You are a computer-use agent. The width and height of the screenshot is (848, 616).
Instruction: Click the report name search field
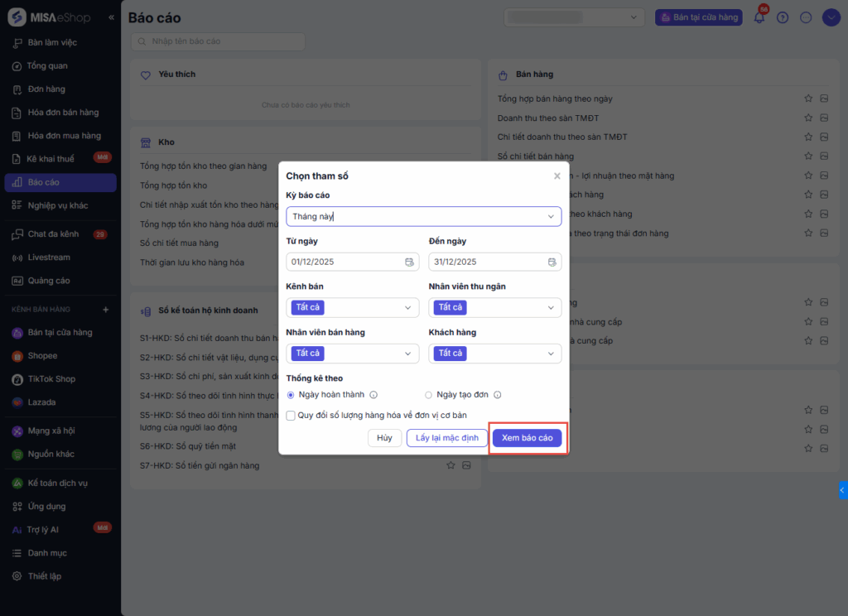(219, 41)
